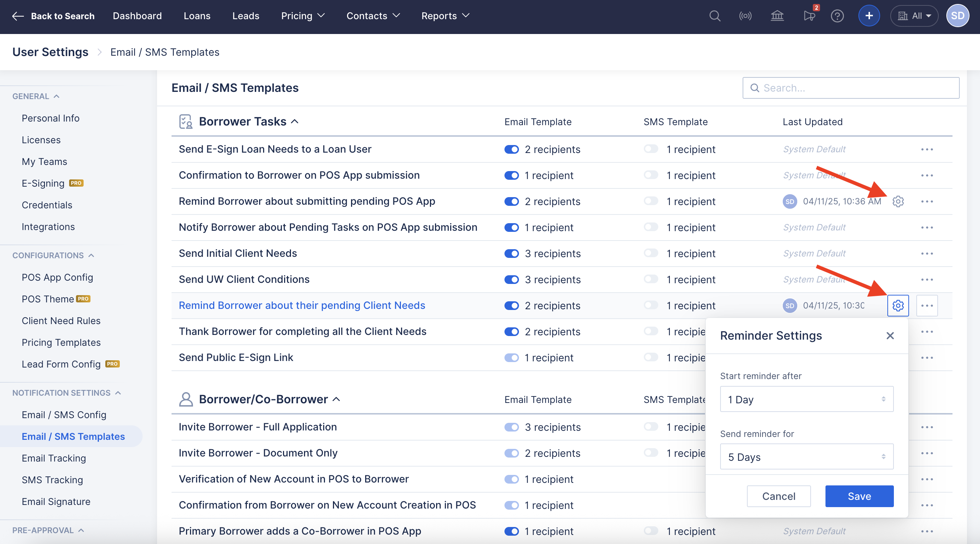Open the broadcast signal icon in header
This screenshot has height=544, width=980.
[745, 16]
